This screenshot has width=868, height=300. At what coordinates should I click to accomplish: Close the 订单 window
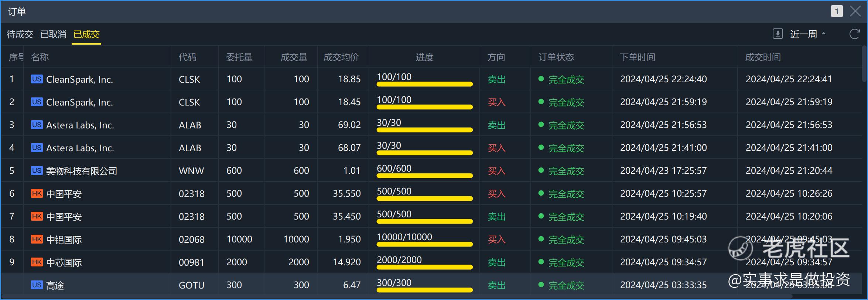(855, 11)
